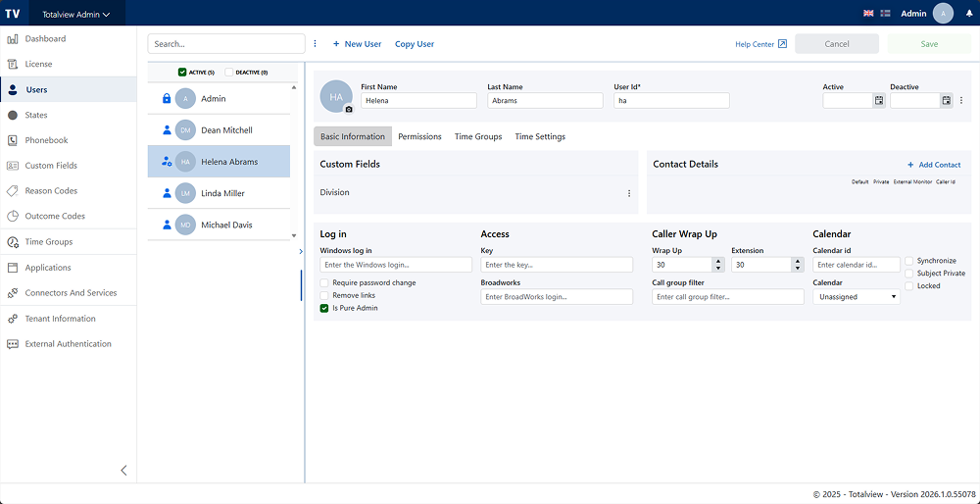The width and height of the screenshot is (980, 504).
Task: Click the user search field
Action: [x=226, y=44]
